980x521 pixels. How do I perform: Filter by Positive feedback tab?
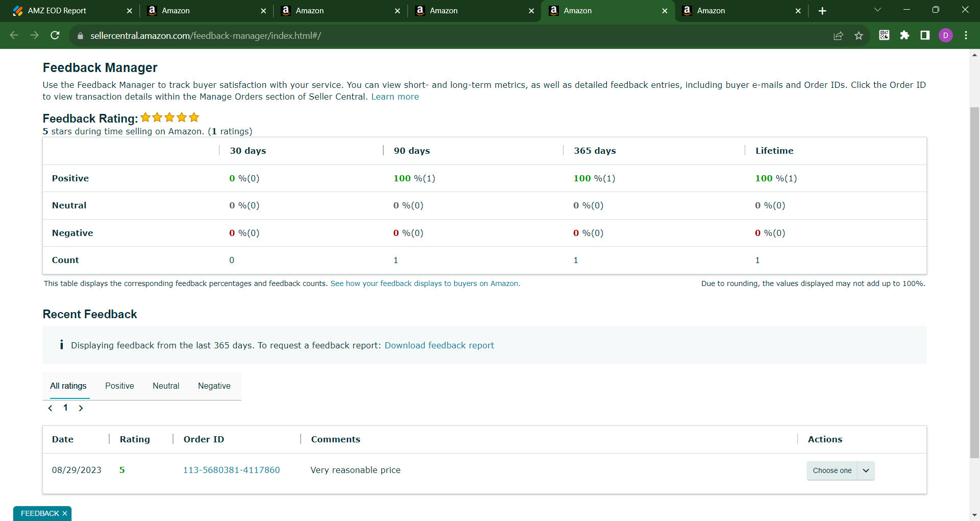[x=119, y=386]
